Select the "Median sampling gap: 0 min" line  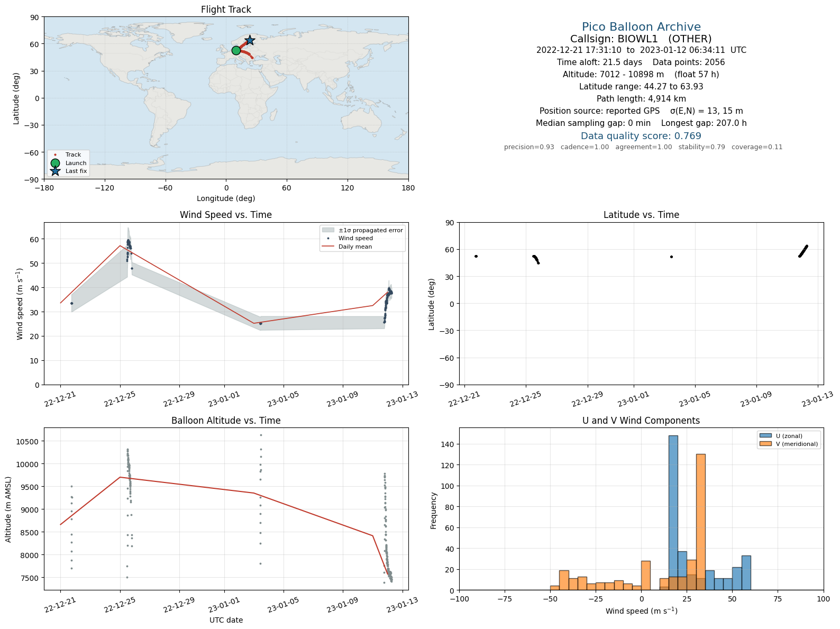641,123
